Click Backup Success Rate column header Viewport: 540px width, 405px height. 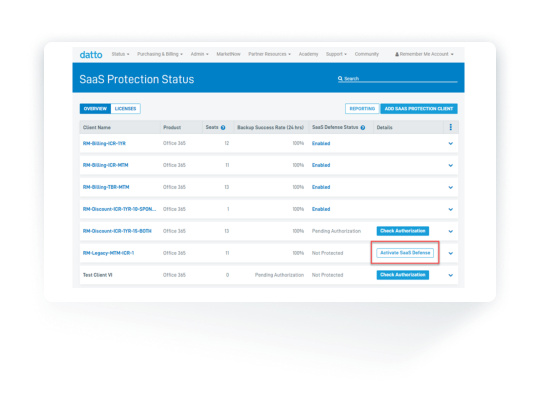[x=270, y=127]
